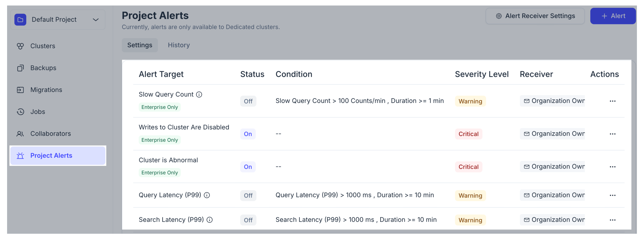This screenshot has width=644, height=239.
Task: Open actions menu for Query Latency (P99) row
Action: click(613, 195)
